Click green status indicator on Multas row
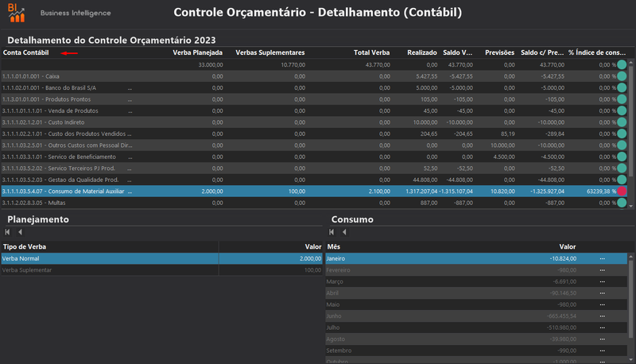This screenshot has width=636, height=364. (622, 203)
